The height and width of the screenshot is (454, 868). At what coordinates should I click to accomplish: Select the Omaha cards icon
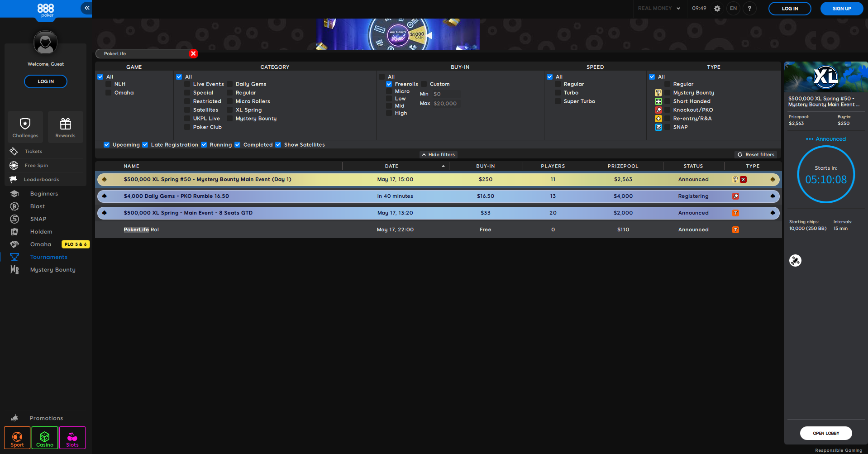pos(14,244)
